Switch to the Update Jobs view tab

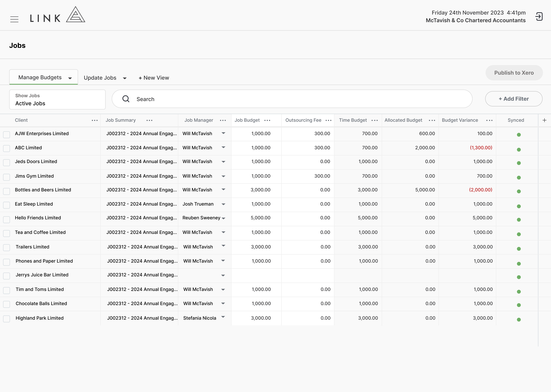click(100, 78)
